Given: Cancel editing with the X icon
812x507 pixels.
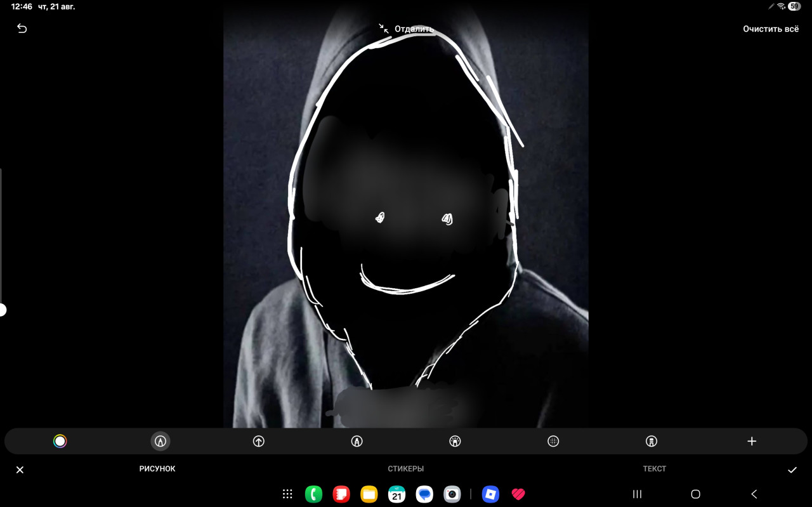Looking at the screenshot, I should pos(20,470).
